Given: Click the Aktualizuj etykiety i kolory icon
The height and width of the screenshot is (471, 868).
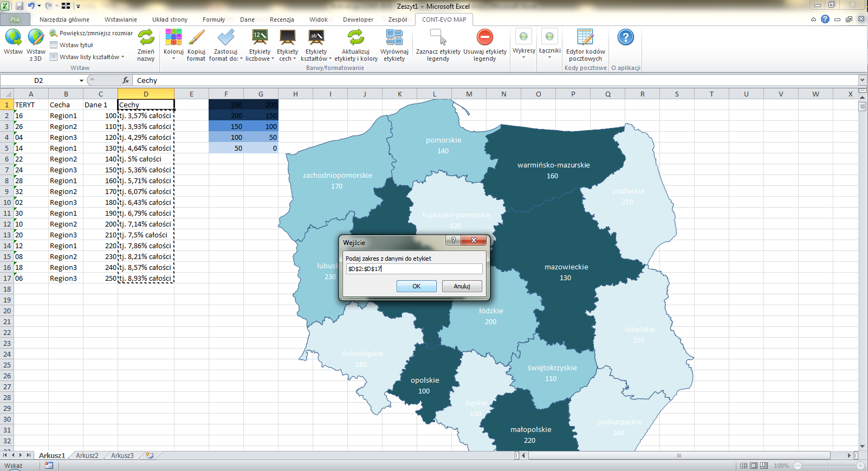Looking at the screenshot, I should (356, 37).
